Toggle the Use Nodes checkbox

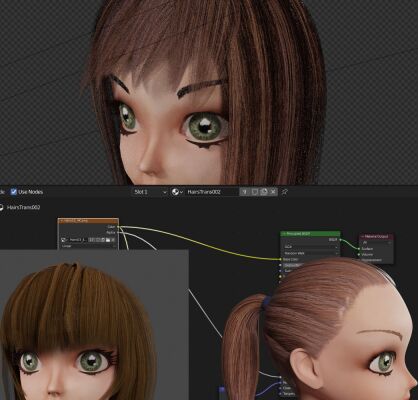point(14,192)
